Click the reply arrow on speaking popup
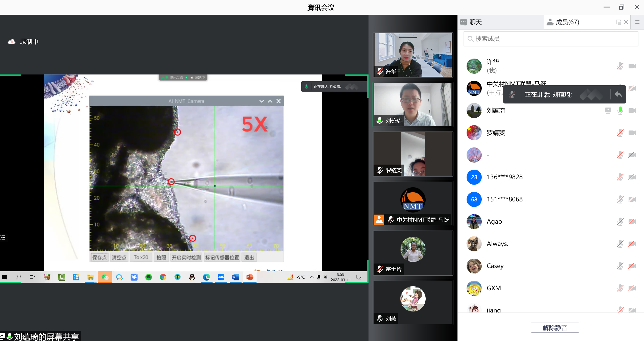This screenshot has height=341, width=644. (x=618, y=95)
